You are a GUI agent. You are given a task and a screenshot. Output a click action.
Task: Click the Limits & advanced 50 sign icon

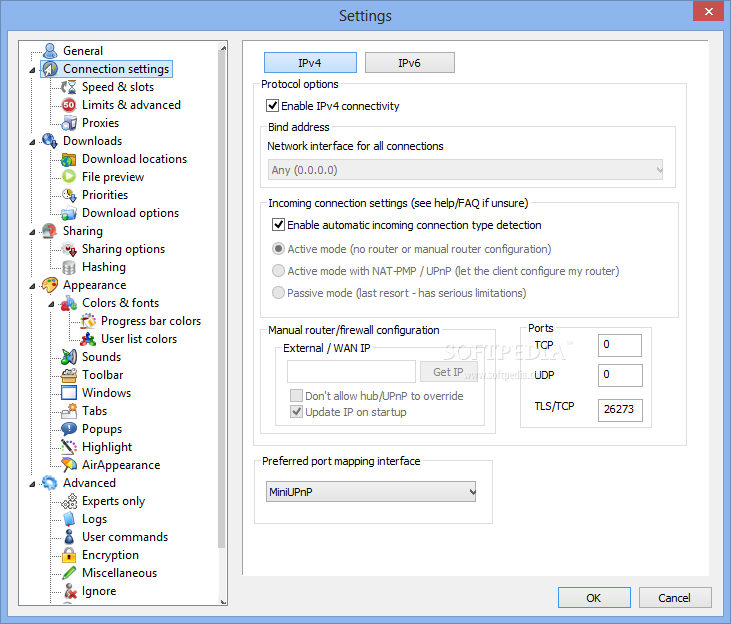coord(69,105)
